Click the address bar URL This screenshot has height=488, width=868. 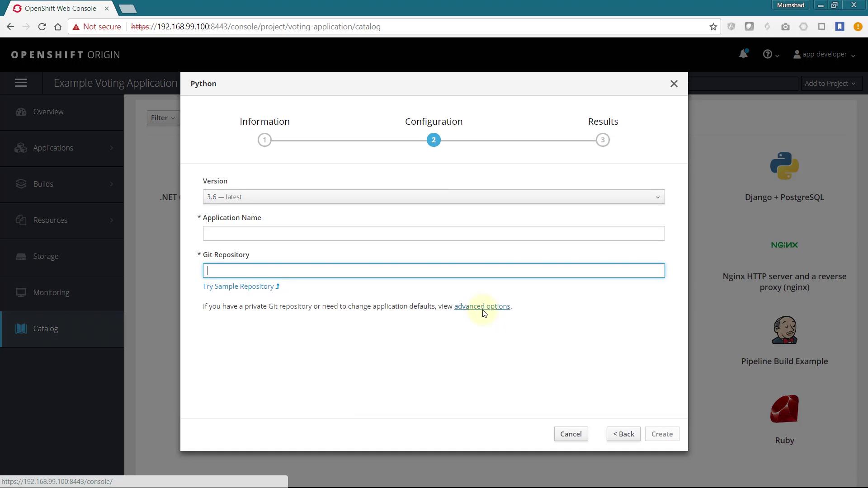pos(256,27)
